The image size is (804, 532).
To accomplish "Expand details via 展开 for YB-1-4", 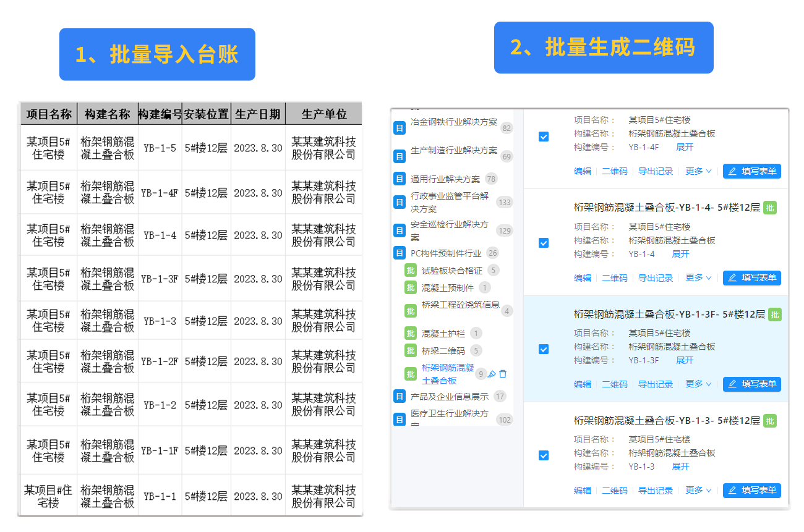I will pos(680,253).
